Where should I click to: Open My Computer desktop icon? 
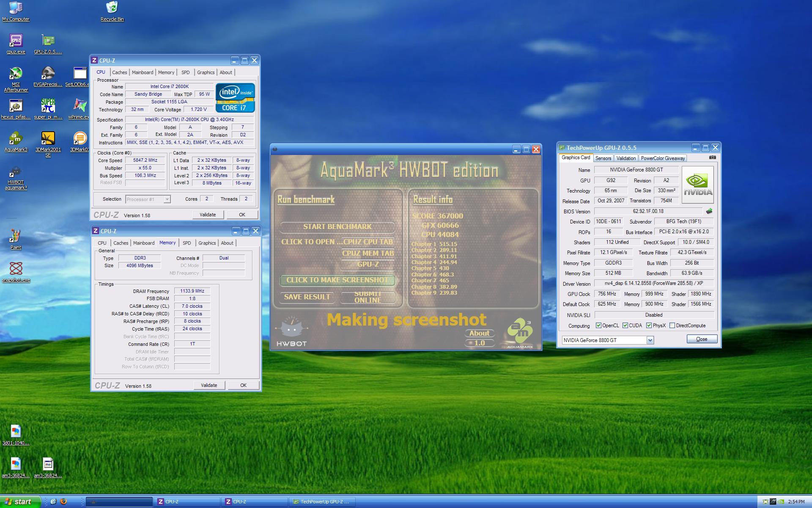pyautogui.click(x=16, y=11)
